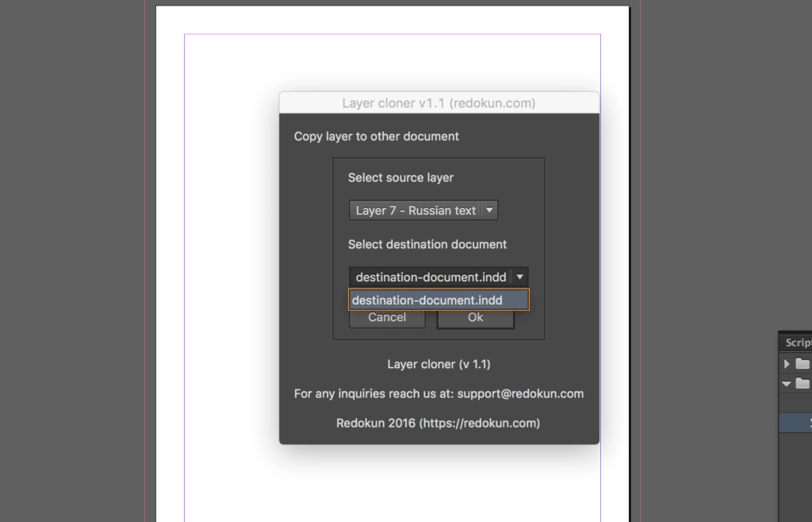Cancel the layer copy operation
This screenshot has width=812, height=522.
pos(386,317)
